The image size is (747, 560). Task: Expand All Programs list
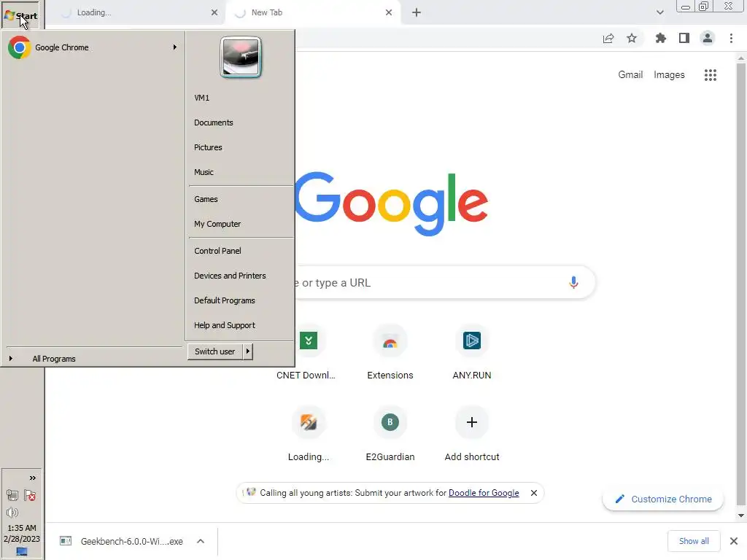[x=53, y=359]
